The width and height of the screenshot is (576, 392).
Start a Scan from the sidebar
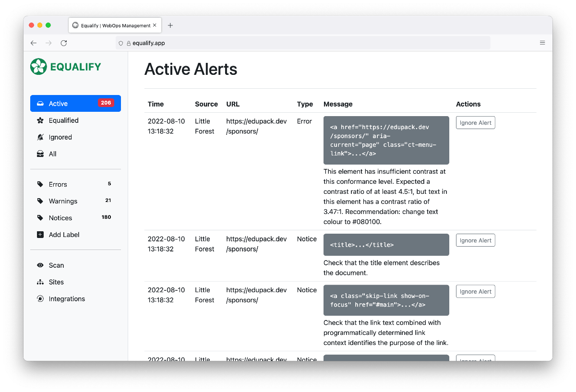point(56,265)
